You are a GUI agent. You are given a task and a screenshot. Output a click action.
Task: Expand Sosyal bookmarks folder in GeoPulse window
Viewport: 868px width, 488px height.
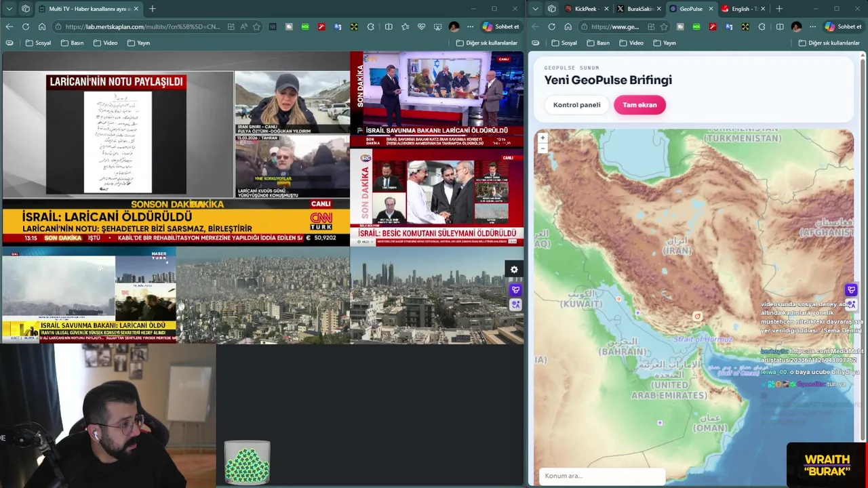pyautogui.click(x=564, y=43)
